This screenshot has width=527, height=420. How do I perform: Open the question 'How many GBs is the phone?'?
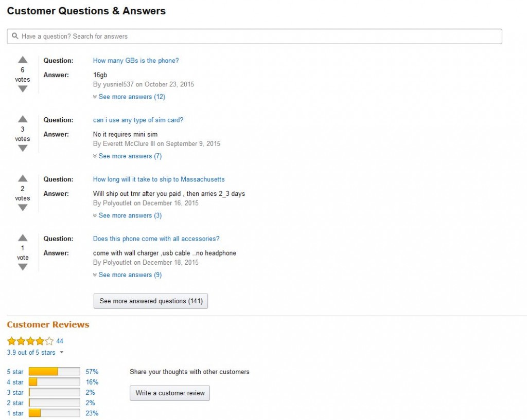coord(136,60)
